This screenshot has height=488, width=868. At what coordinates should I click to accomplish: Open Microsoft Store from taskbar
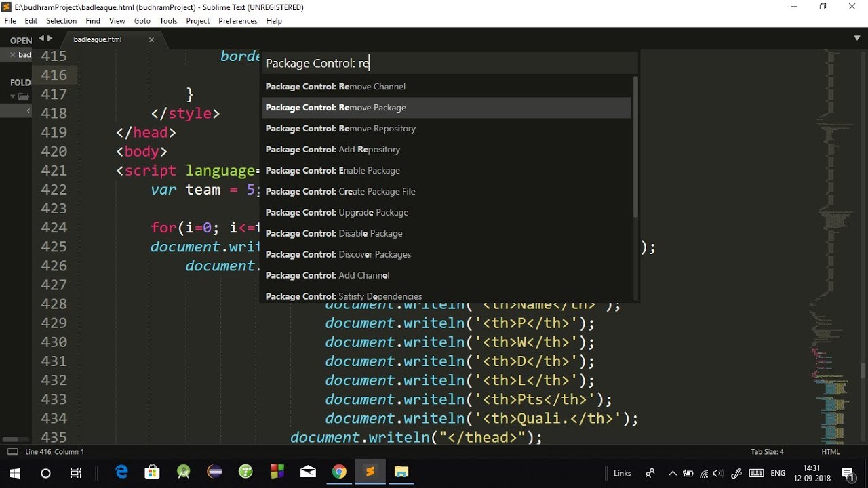pyautogui.click(x=153, y=472)
